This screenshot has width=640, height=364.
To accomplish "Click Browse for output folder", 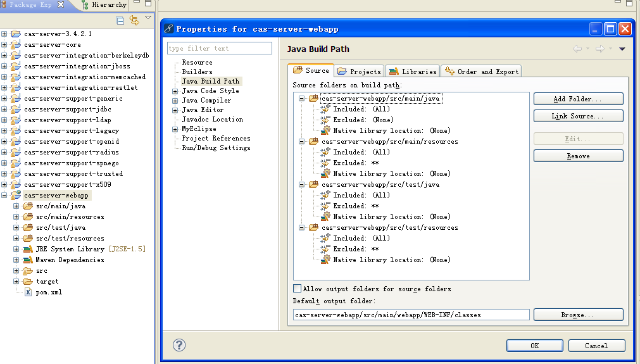I will tap(579, 315).
